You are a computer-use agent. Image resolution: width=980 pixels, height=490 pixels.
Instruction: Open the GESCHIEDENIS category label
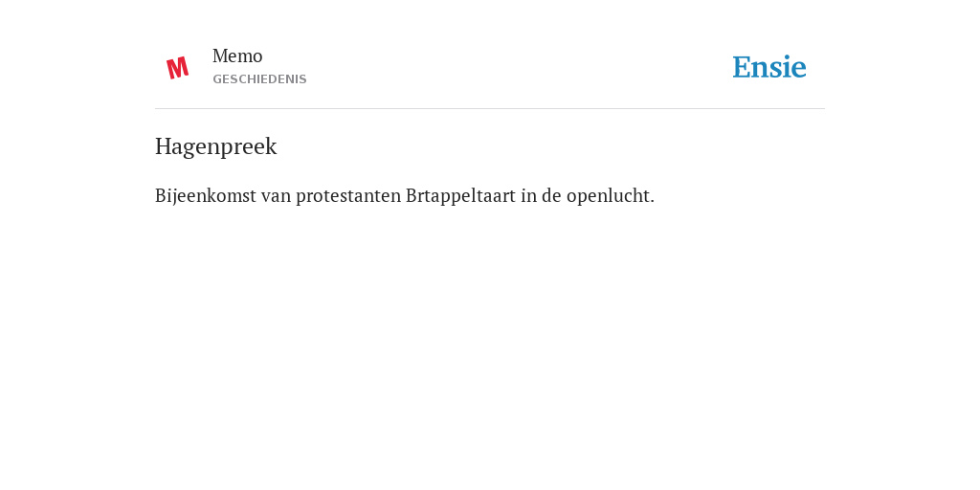259,79
